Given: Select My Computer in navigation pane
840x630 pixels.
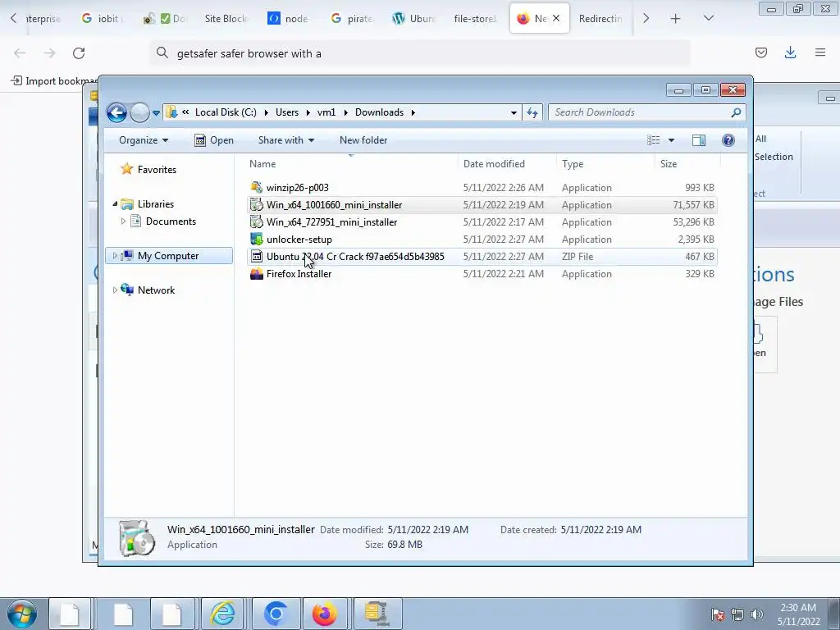Looking at the screenshot, I should click(167, 256).
